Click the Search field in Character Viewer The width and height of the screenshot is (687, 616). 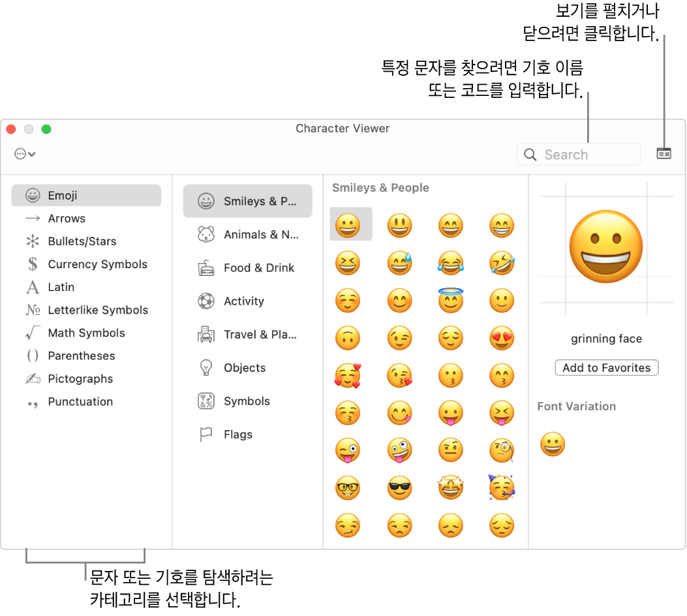(578, 154)
